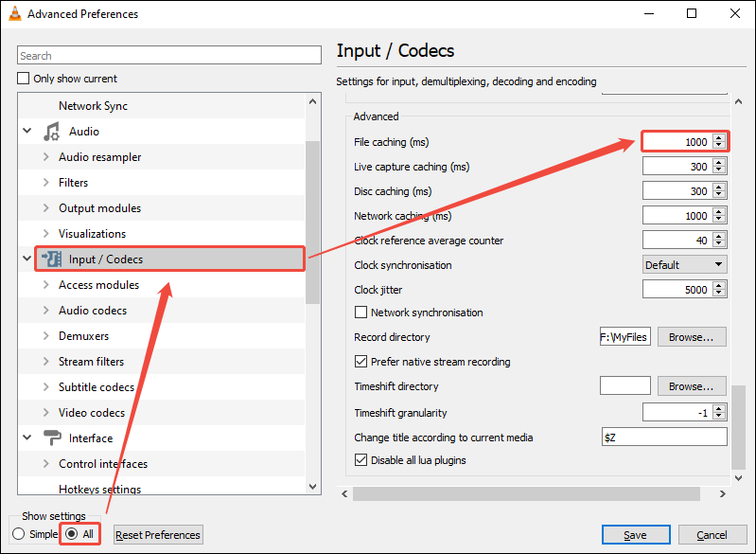
Task: Click settings panel vertical scrollbar thumb
Action: coord(738,427)
